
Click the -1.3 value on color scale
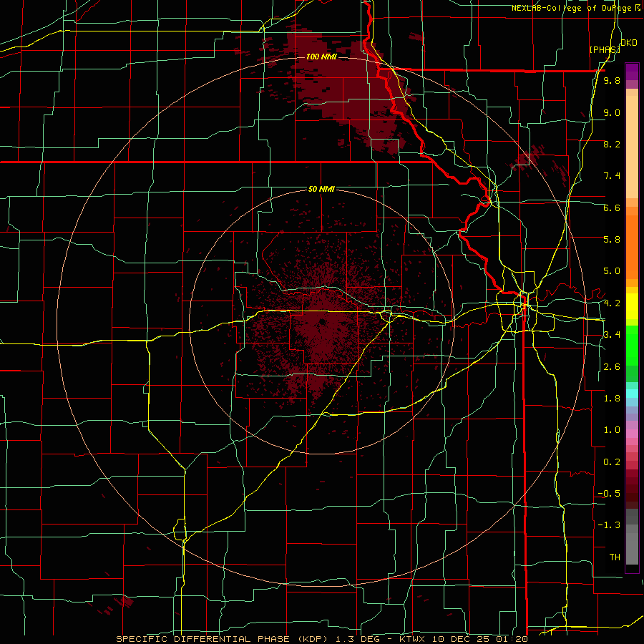pos(609,525)
